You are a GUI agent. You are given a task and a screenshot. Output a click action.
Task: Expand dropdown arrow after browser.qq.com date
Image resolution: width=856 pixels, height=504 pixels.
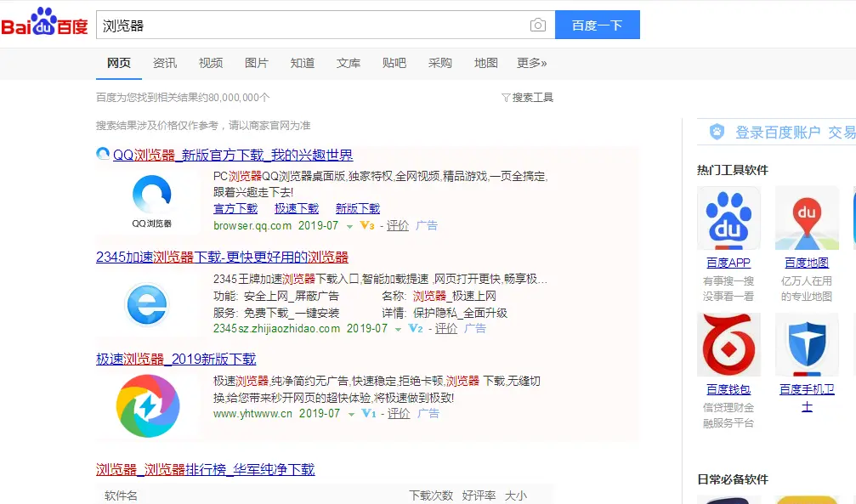coord(349,227)
